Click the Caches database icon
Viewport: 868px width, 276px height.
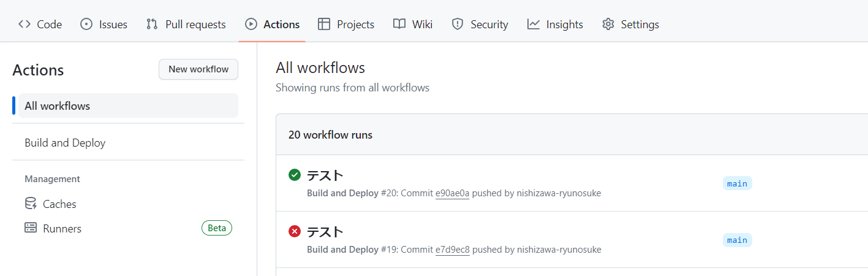point(31,204)
